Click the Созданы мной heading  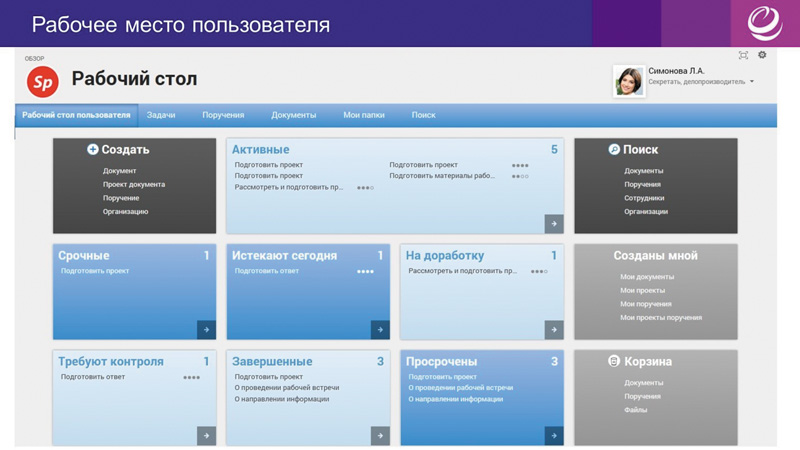(x=655, y=256)
